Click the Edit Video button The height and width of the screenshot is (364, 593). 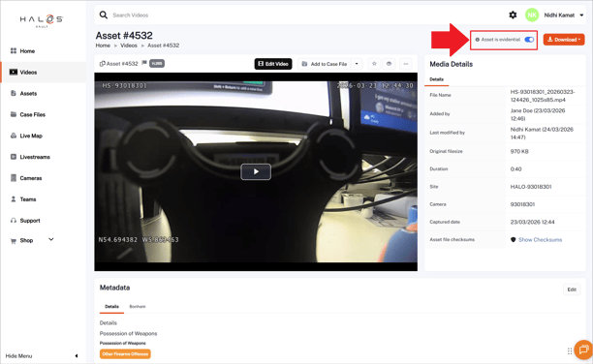273,64
